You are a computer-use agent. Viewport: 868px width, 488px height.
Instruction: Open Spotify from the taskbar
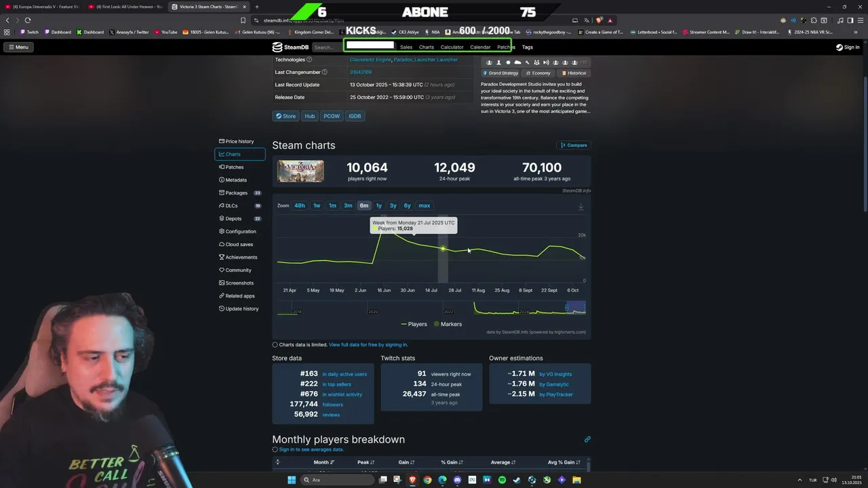(x=502, y=480)
